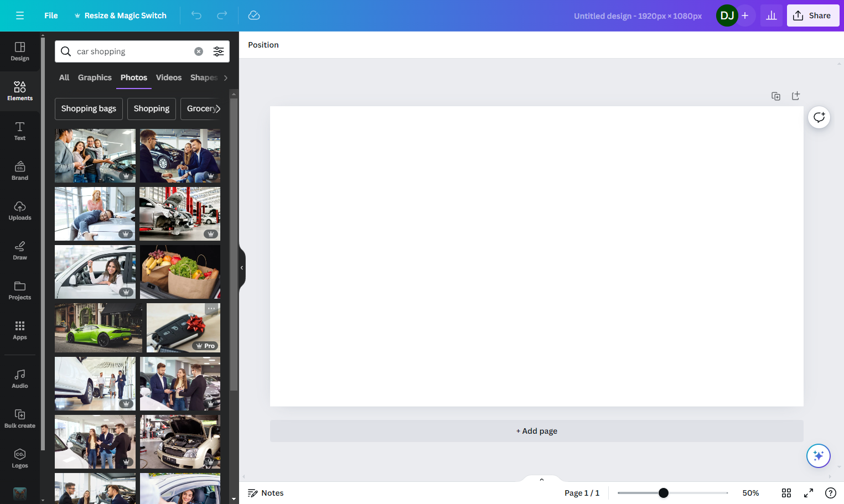844x504 pixels.
Task: Click the Add page bar
Action: coord(536,431)
